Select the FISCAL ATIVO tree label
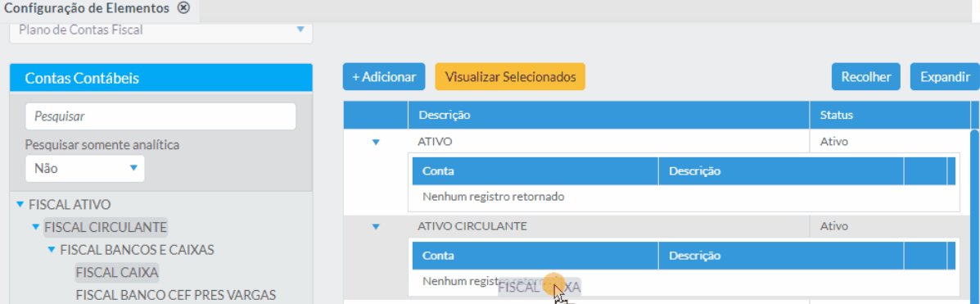Image resolution: width=980 pixels, height=304 pixels. [70, 205]
